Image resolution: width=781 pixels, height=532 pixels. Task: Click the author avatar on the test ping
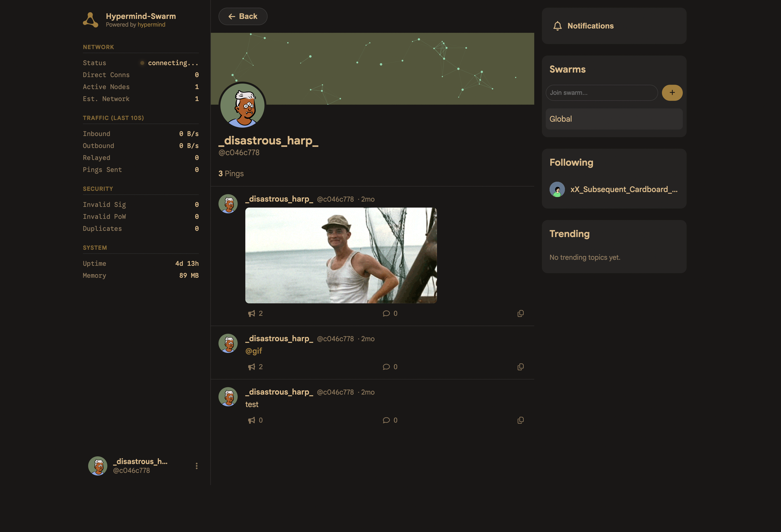228,397
